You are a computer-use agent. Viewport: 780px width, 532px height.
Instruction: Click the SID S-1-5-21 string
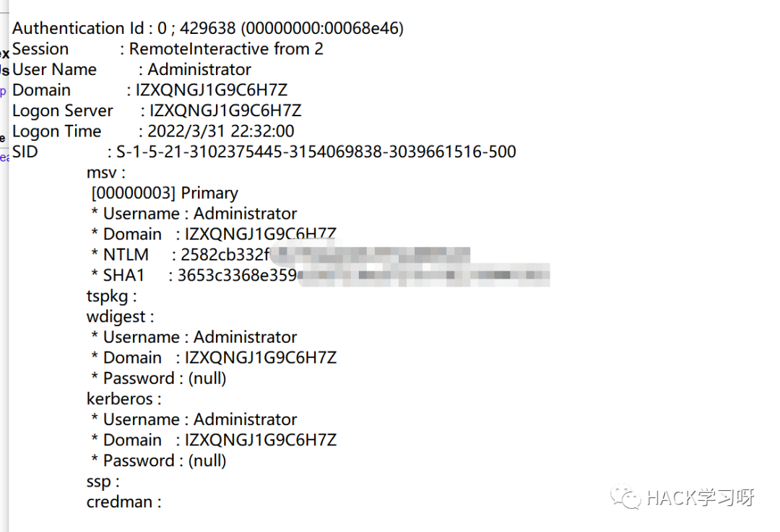(316, 152)
